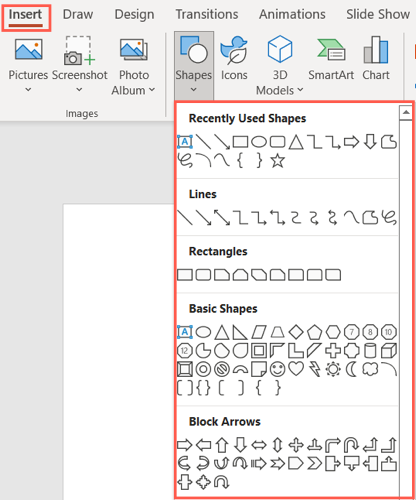This screenshot has height=500, width=416.
Task: Select the double brace shape in Basic Shapes
Action: coord(203,388)
